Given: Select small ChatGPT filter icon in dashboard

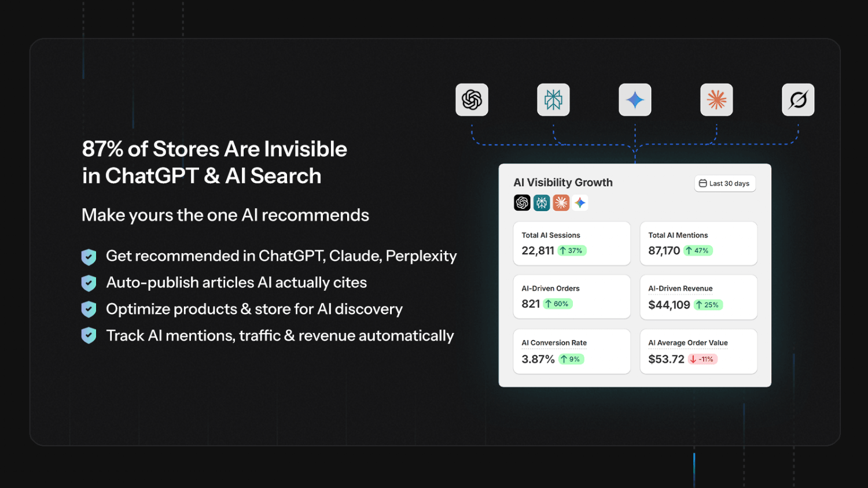Looking at the screenshot, I should tap(522, 202).
